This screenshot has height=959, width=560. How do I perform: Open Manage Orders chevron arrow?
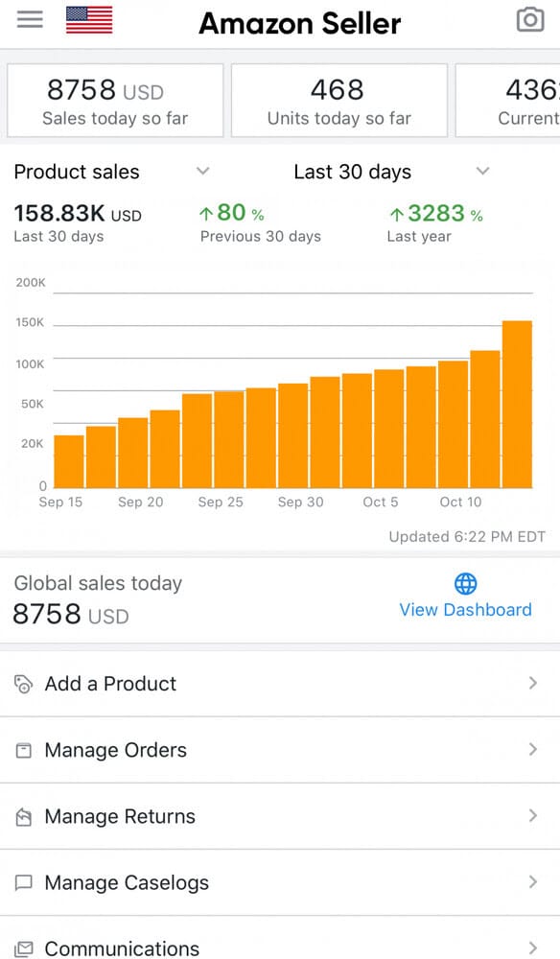(x=533, y=749)
